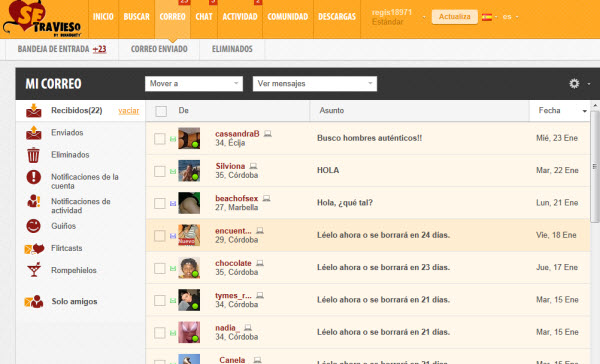Click chocolate's profile thumbnail
This screenshot has height=364, width=600.
point(189,268)
